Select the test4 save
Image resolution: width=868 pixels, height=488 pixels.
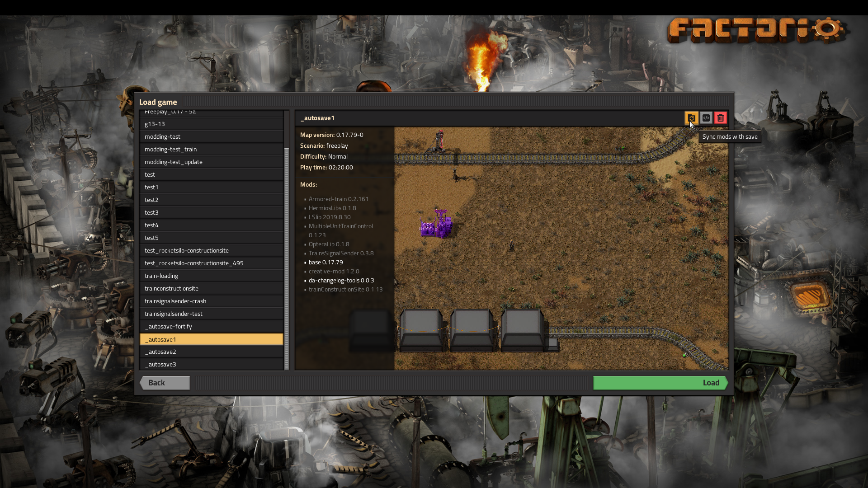tap(212, 225)
